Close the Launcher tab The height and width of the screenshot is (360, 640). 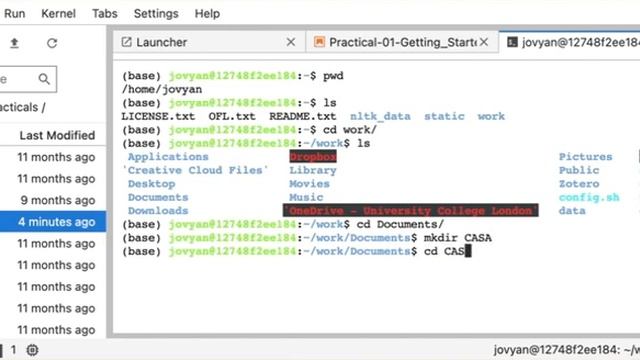[x=291, y=42]
